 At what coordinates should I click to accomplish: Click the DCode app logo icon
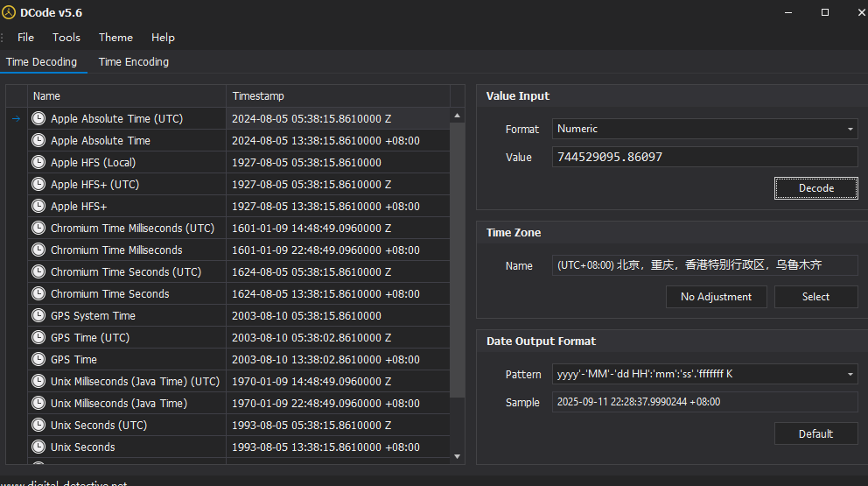[8, 12]
